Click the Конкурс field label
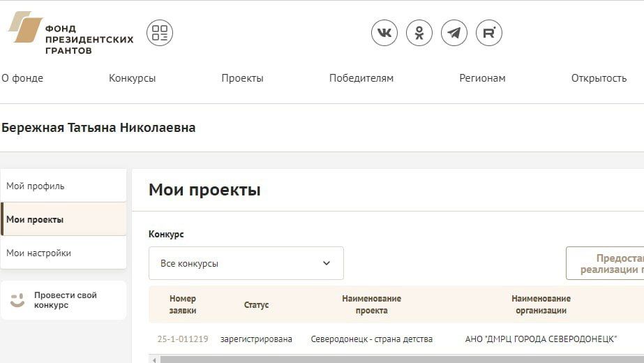644x363 pixels. point(166,234)
